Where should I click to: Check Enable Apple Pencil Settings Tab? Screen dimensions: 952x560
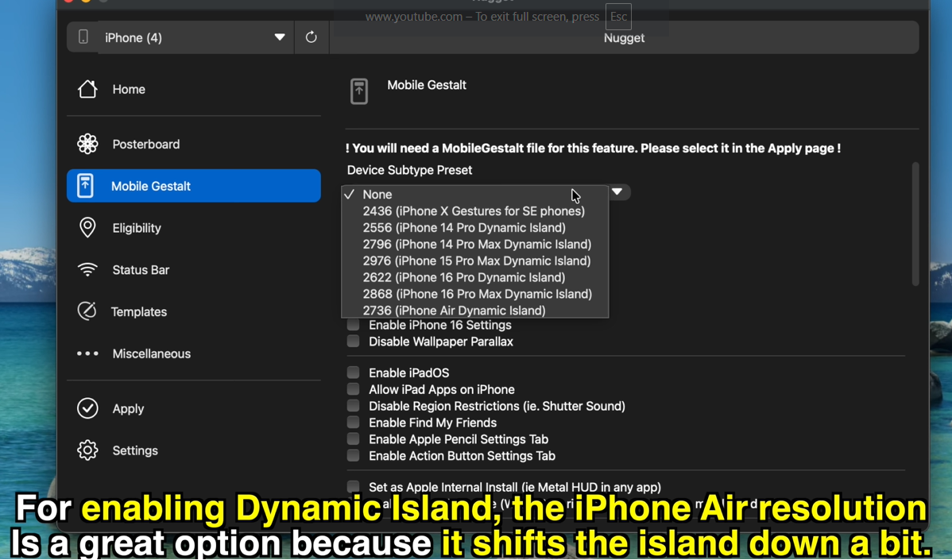tap(353, 438)
